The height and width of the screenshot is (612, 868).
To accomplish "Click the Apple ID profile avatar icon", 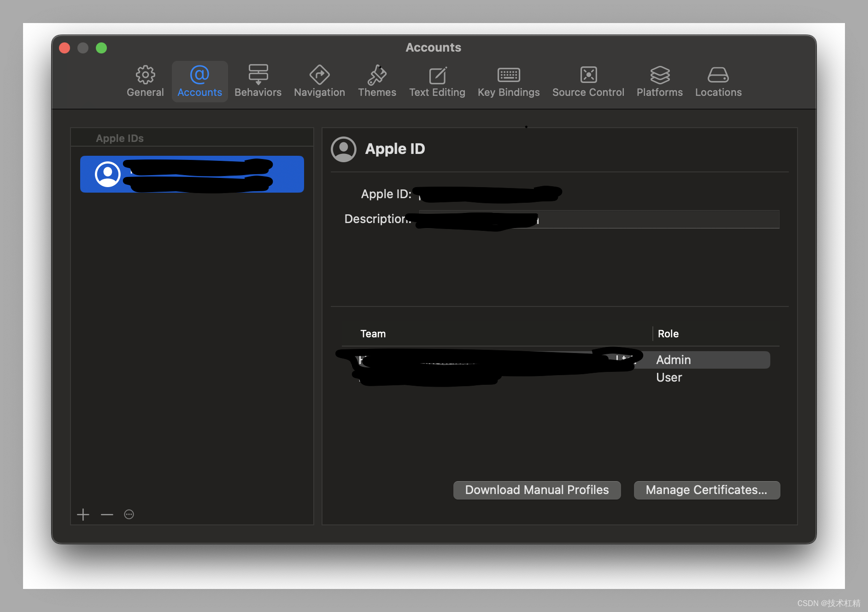I will coord(344,149).
